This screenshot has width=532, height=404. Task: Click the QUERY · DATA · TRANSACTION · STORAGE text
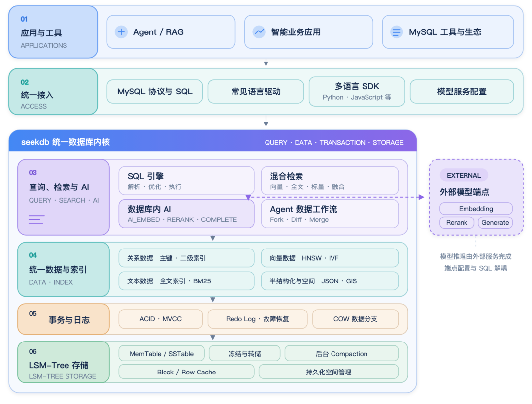334,143
